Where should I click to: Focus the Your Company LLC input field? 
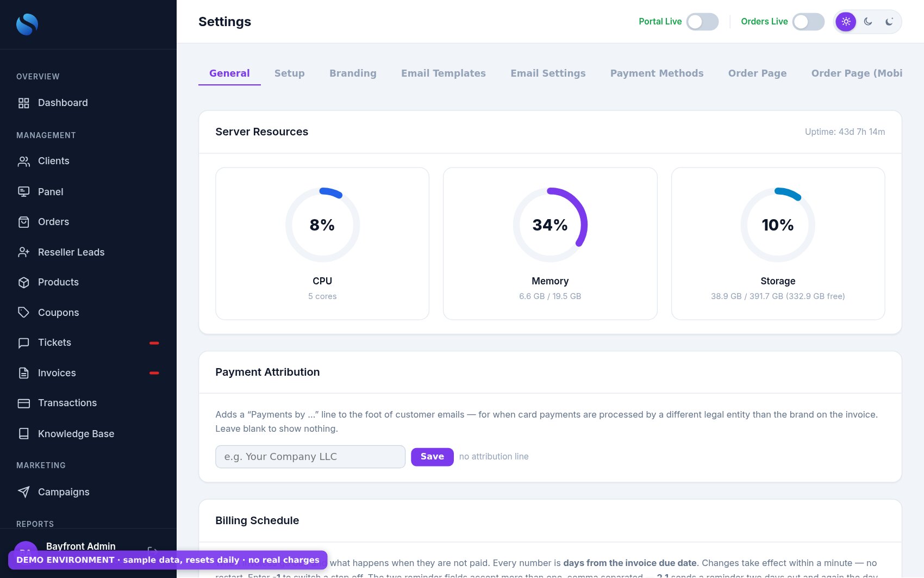coord(310,457)
